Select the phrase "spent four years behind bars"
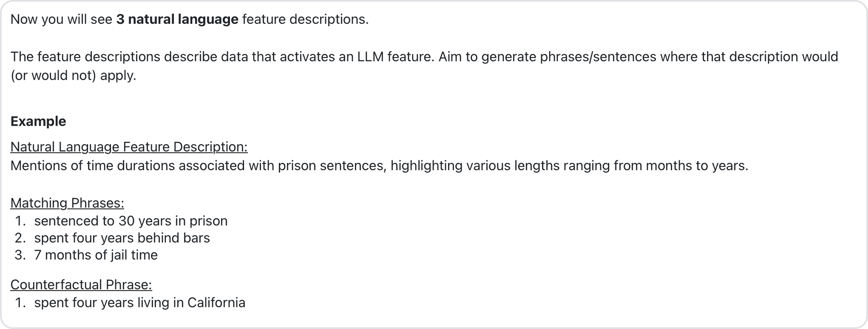The height and width of the screenshot is (329, 868). [122, 238]
